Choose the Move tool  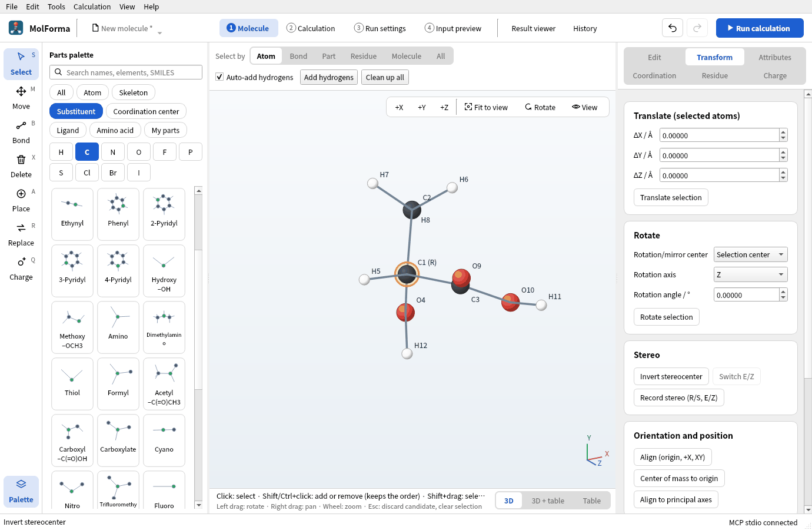tap(21, 98)
